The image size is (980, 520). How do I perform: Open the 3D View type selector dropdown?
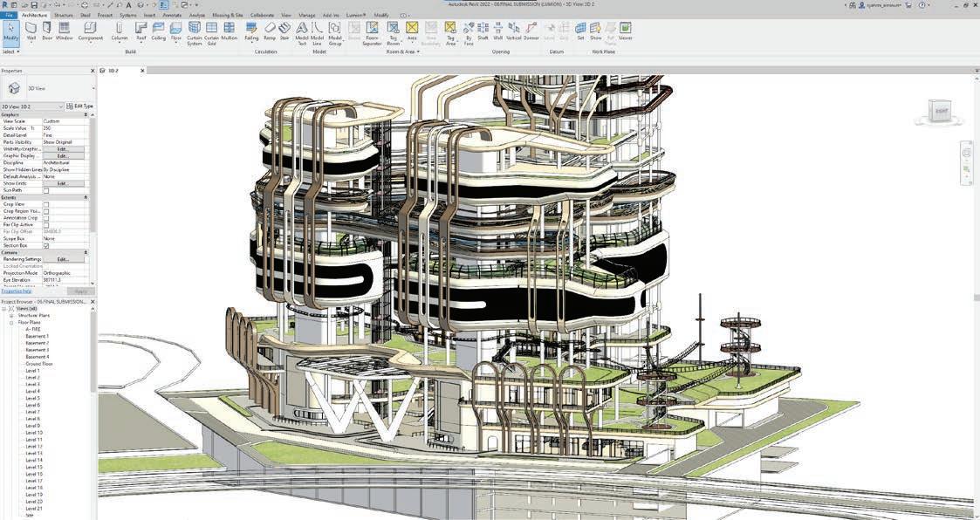[32, 106]
